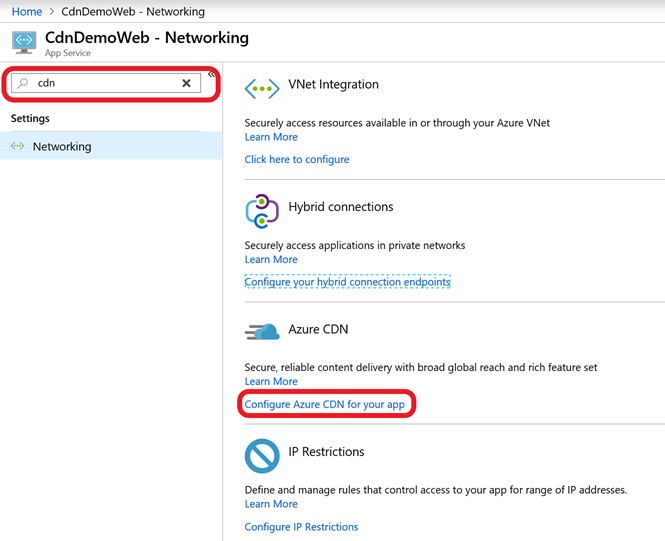Go to Home breadcrumb
This screenshot has height=541, width=665.
point(27,11)
